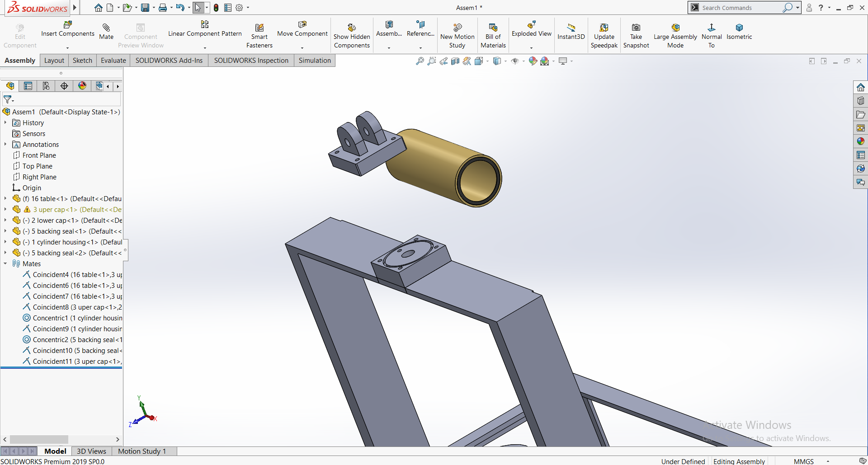Switch to the Evaluate tab
Image resolution: width=868 pixels, height=465 pixels.
pos(113,61)
